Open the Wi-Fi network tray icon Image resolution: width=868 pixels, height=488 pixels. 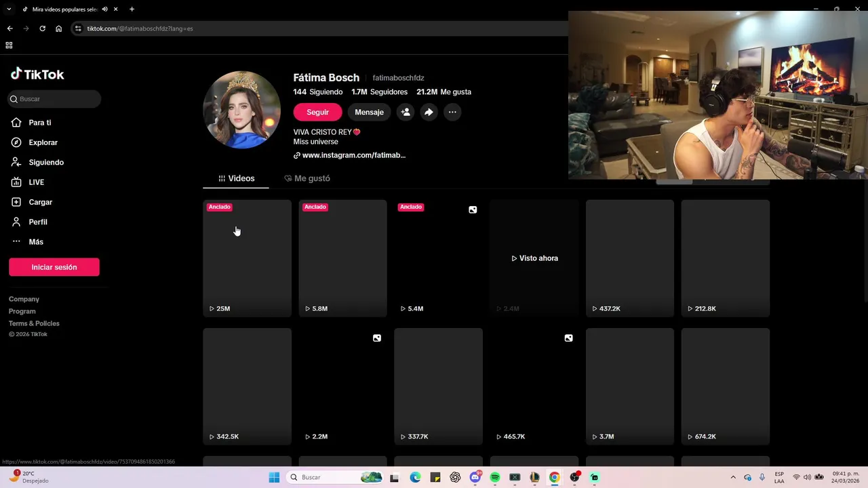(x=796, y=477)
